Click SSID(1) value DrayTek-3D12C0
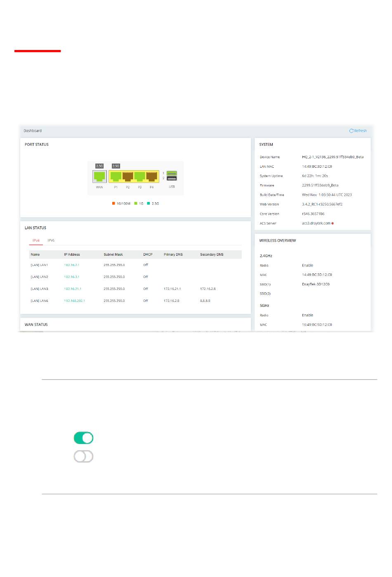The height and width of the screenshot is (577, 392). 316,285
